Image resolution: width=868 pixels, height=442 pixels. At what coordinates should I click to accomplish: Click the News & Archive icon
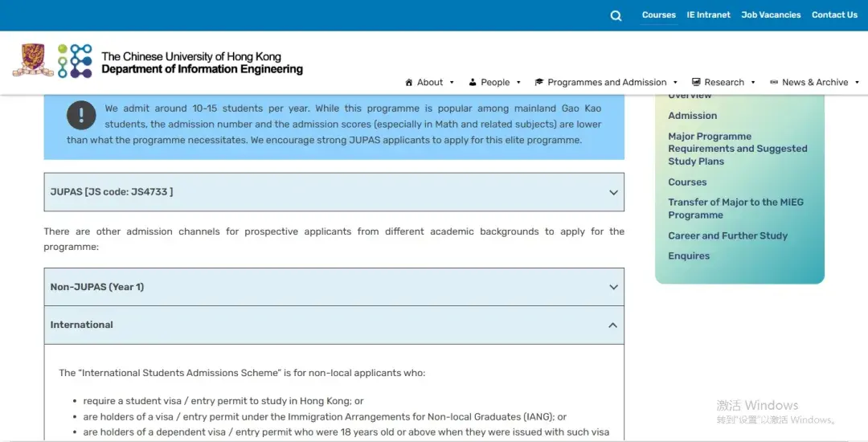click(774, 82)
